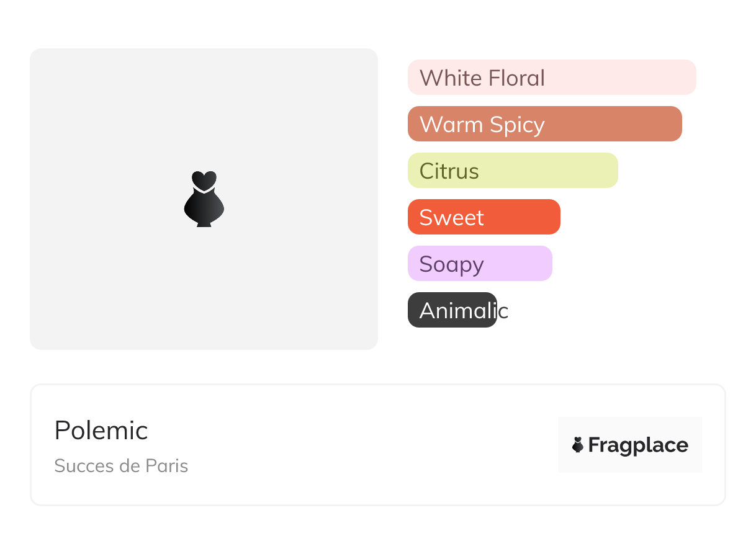Click the blank terracotta portion of Warm Spicy bar
This screenshot has height=536, width=756.
click(x=614, y=124)
